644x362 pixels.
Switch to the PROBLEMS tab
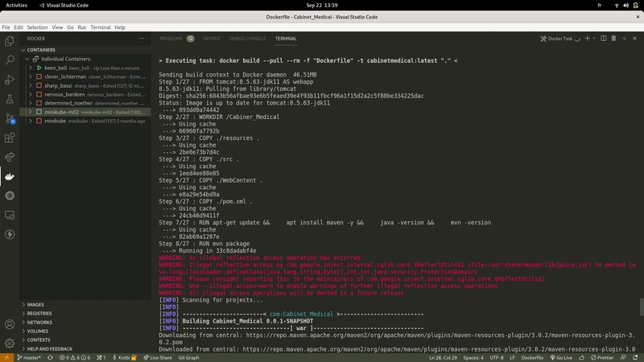(171, 39)
